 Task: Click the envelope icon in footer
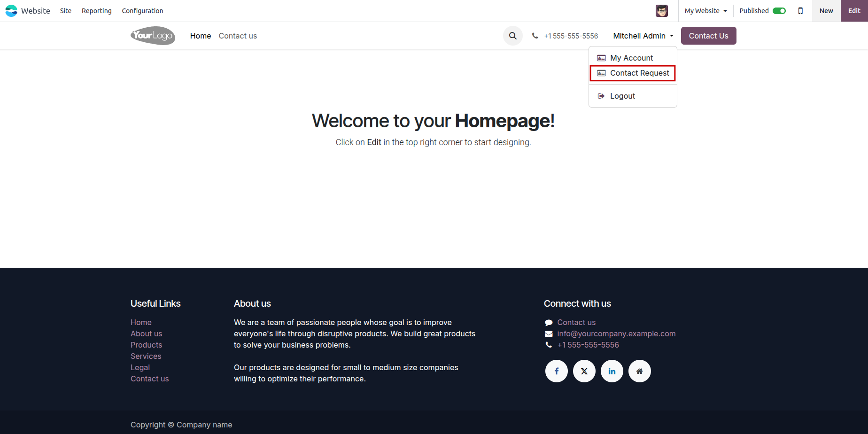pyautogui.click(x=549, y=334)
